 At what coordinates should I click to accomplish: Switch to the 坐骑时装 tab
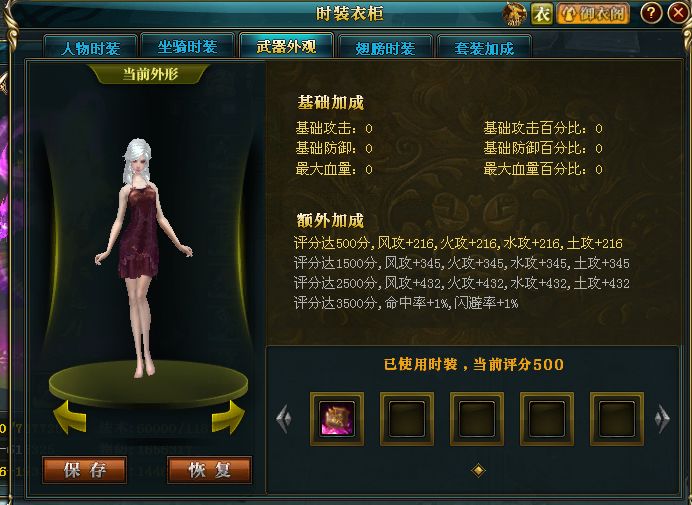[x=188, y=47]
